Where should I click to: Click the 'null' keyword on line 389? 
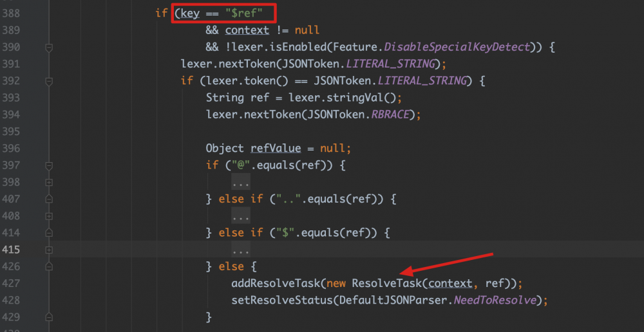307,30
